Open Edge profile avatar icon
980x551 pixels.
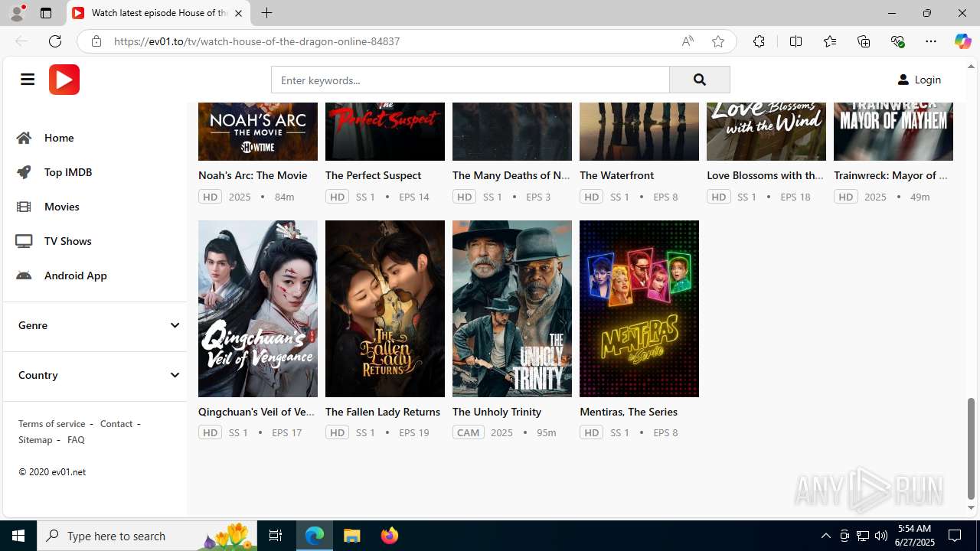pyautogui.click(x=17, y=13)
